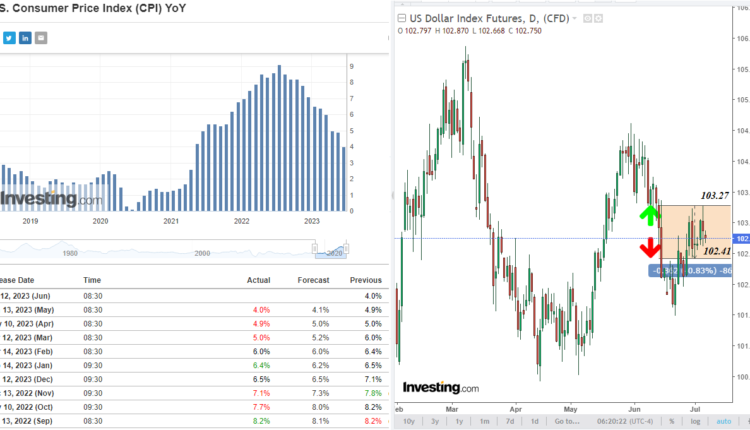
Task: Share the CPI page on LinkedIn
Action: (x=25, y=38)
